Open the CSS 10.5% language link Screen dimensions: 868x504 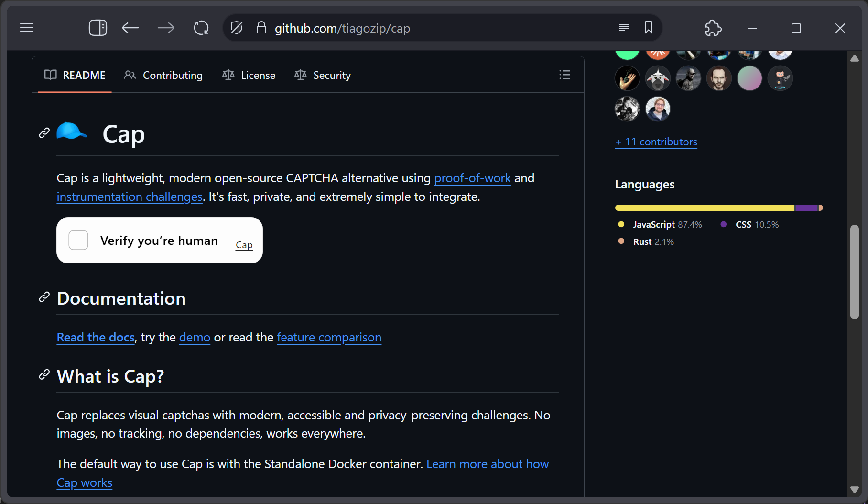[749, 225]
